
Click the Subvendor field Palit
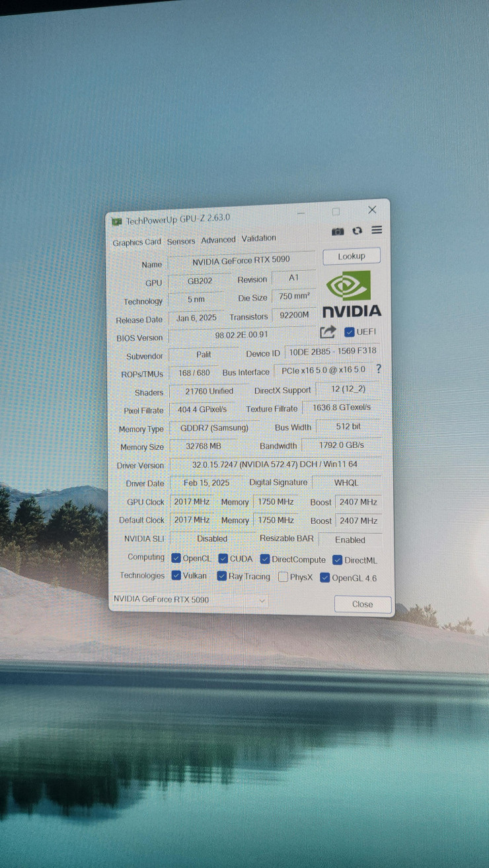point(204,355)
